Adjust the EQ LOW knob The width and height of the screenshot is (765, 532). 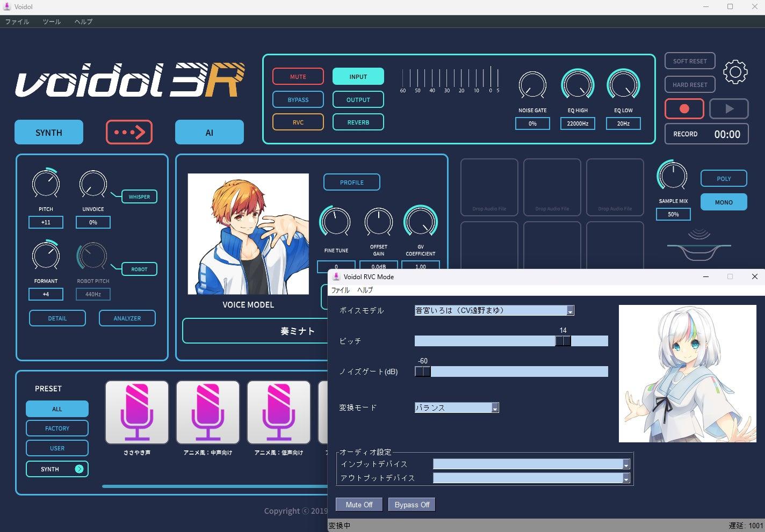point(623,85)
